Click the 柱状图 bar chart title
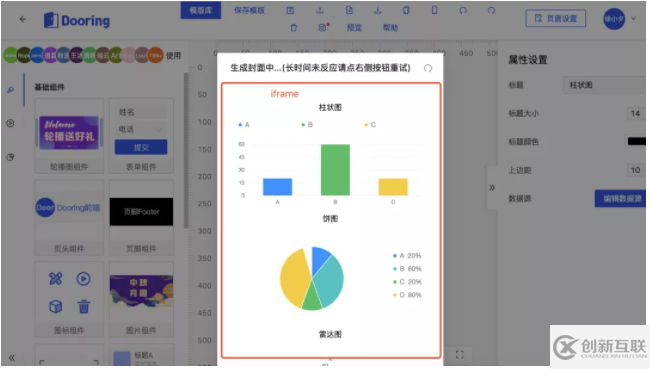 [x=330, y=107]
